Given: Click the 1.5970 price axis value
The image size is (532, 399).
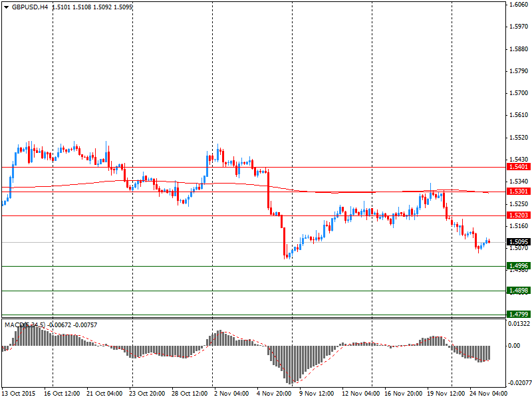Looking at the screenshot, I should tap(519, 27).
